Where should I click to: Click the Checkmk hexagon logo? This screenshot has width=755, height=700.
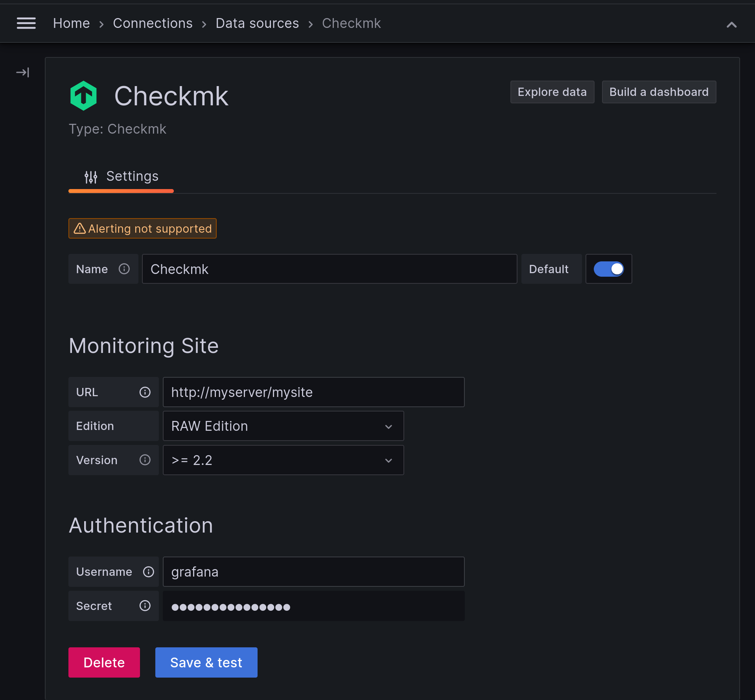pos(83,96)
